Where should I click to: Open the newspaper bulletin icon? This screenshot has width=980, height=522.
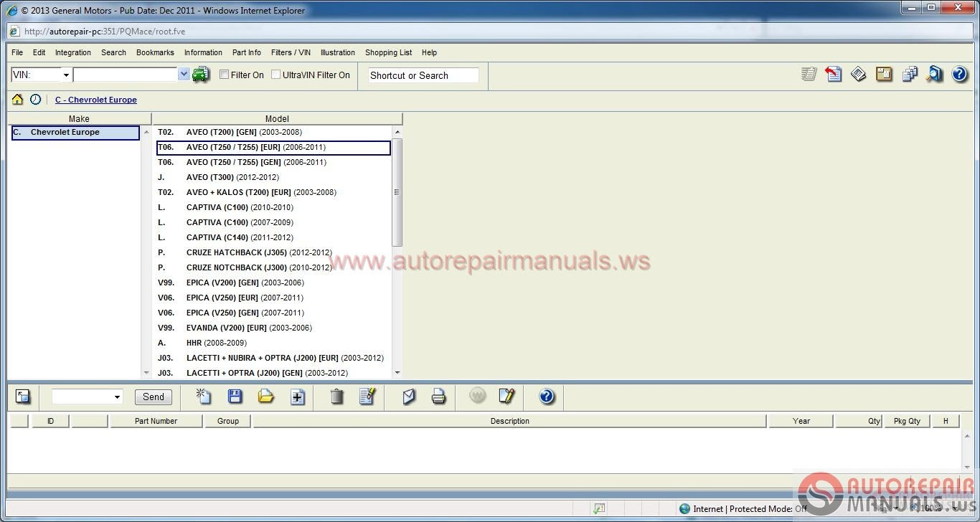coord(859,74)
